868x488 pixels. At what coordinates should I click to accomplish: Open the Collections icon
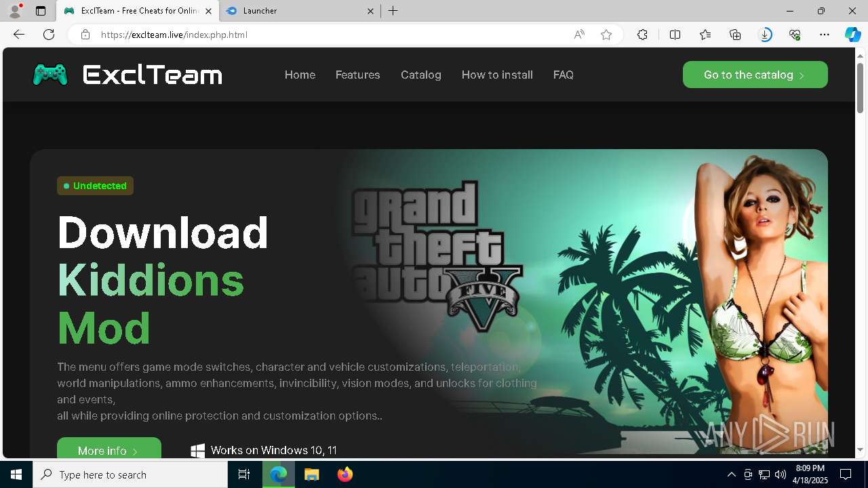pos(735,35)
